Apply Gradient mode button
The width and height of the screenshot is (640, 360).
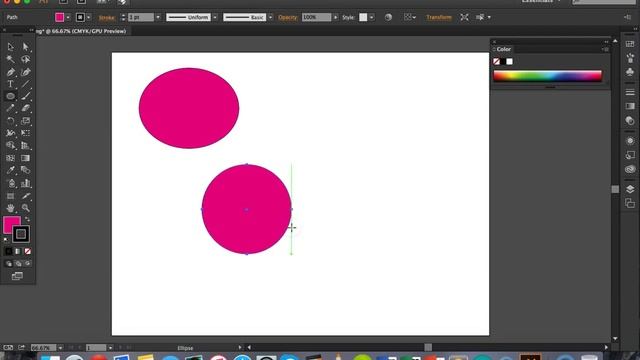pyautogui.click(x=18, y=251)
